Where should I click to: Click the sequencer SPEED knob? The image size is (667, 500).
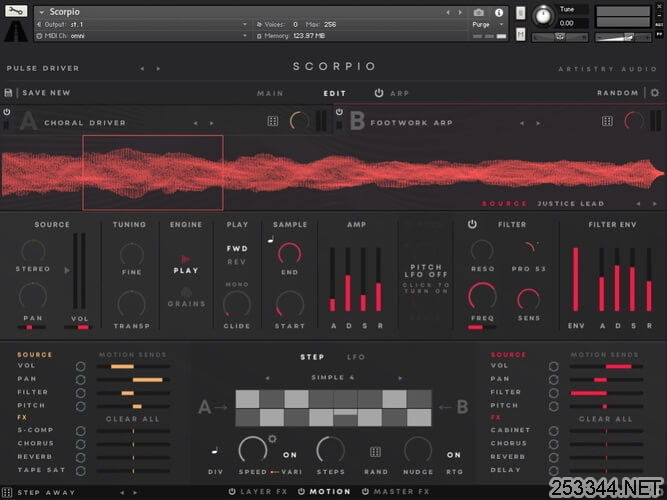[x=253, y=450]
